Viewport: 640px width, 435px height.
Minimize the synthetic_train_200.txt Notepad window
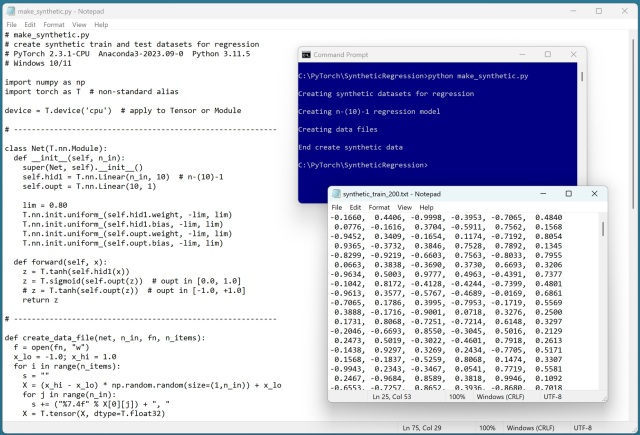click(x=543, y=193)
